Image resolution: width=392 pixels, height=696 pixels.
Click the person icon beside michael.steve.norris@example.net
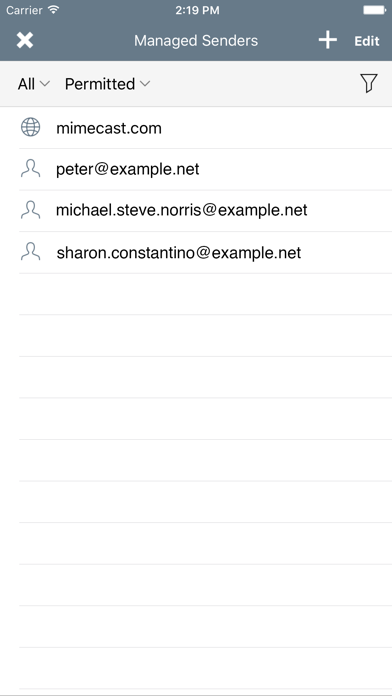pyautogui.click(x=30, y=210)
